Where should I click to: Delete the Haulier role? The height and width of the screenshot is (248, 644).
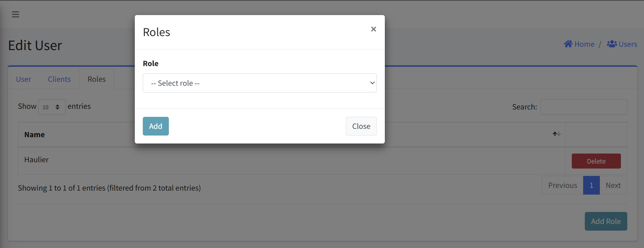point(596,161)
